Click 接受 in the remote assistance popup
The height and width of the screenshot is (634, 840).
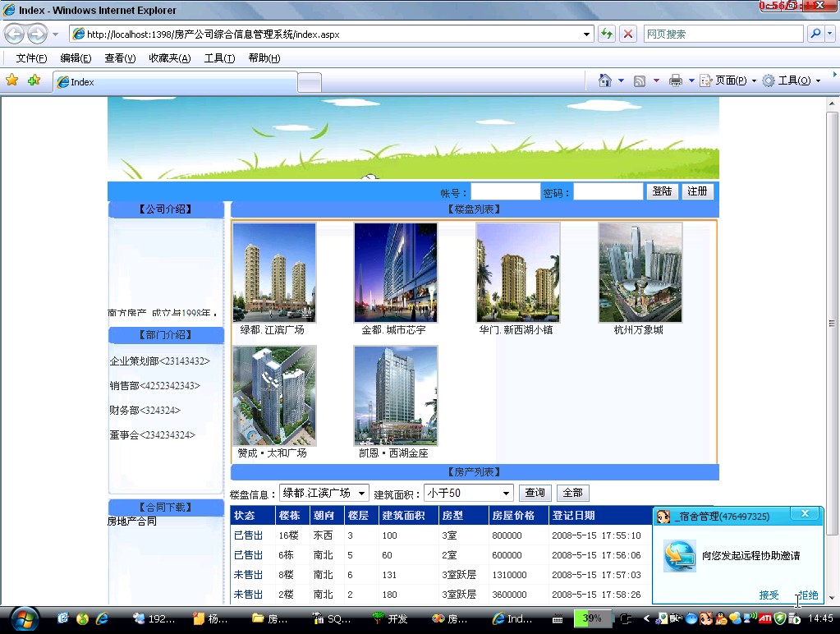coord(769,595)
